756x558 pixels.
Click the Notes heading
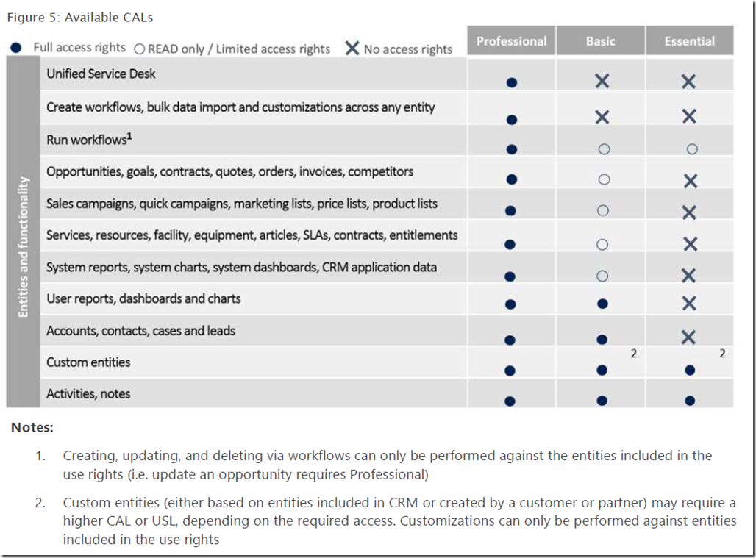click(32, 427)
